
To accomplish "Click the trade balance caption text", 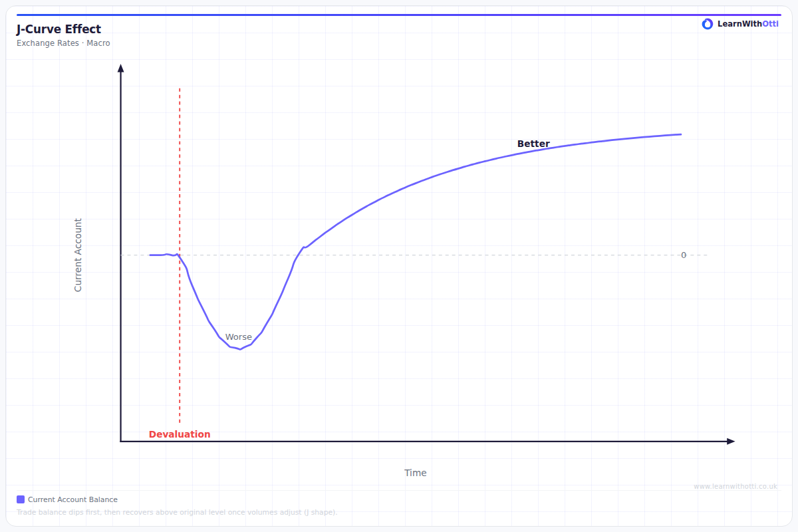I will (x=176, y=512).
